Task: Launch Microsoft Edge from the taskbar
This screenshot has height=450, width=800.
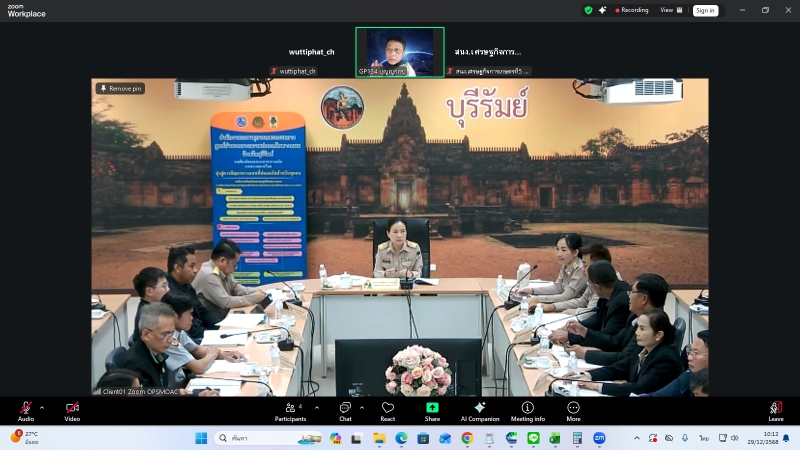Action: 401,438
